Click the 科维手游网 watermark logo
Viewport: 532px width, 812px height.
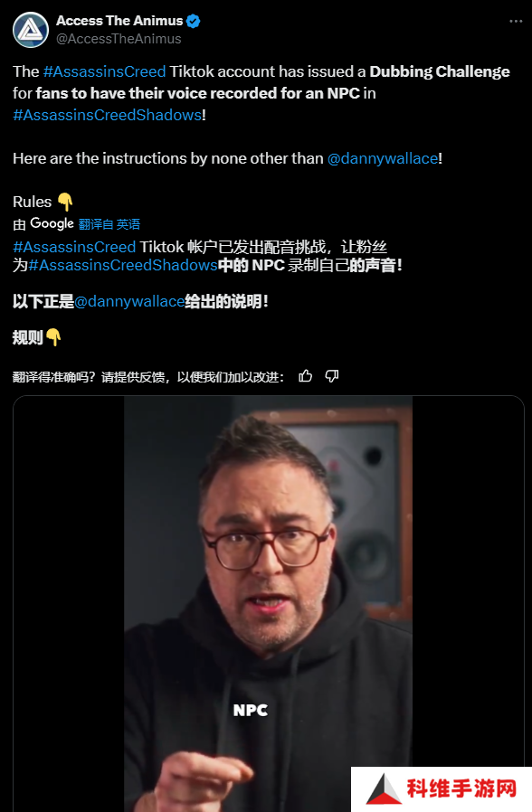[442, 789]
